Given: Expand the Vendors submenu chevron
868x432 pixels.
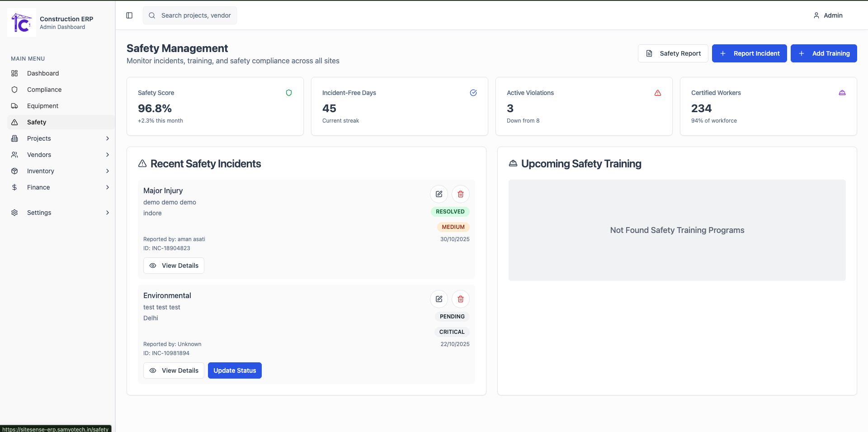Looking at the screenshot, I should (108, 155).
